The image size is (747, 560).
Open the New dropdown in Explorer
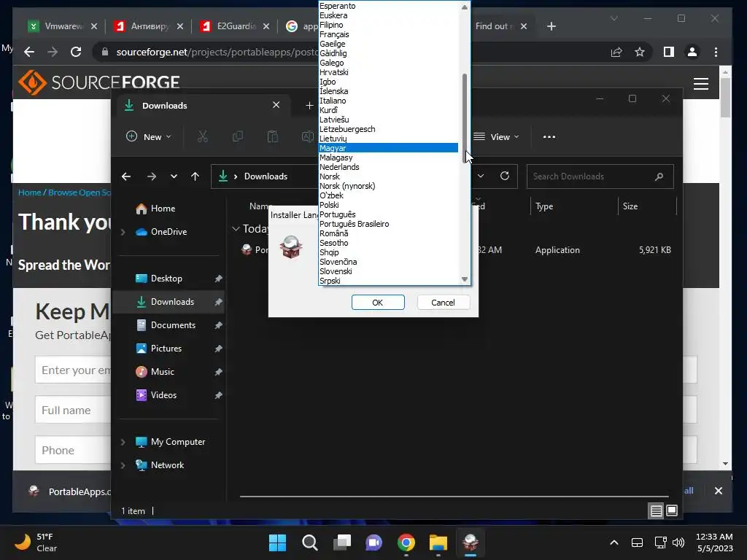pyautogui.click(x=149, y=136)
